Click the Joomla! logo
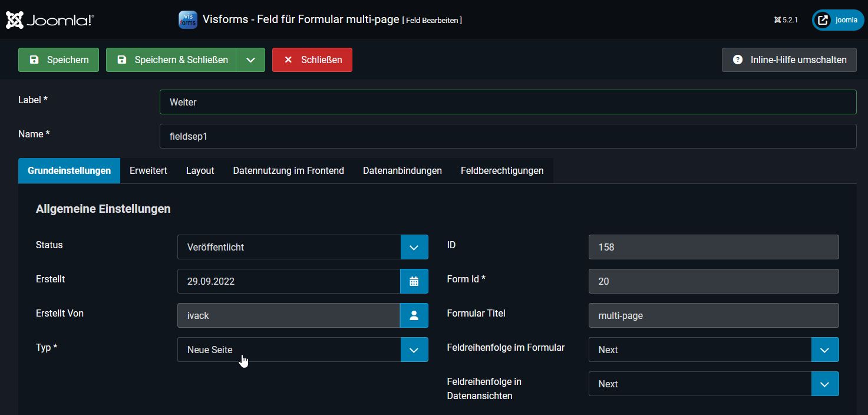This screenshot has height=415, width=868. click(50, 20)
